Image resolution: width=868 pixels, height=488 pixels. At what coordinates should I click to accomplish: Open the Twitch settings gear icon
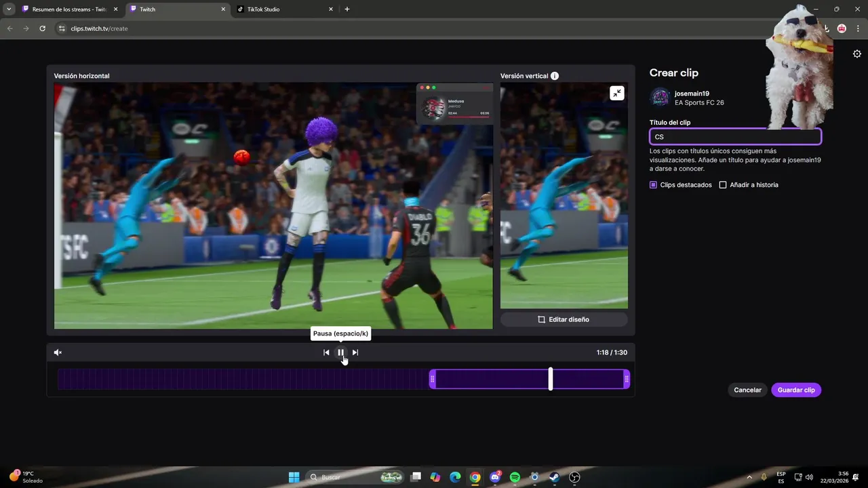click(x=857, y=54)
